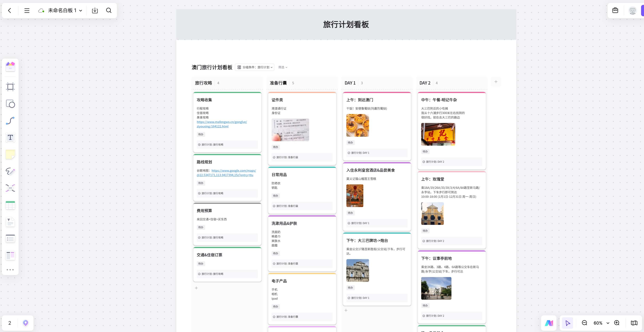Select the Table tool
Screen dimensions: 644x332
click(10, 205)
